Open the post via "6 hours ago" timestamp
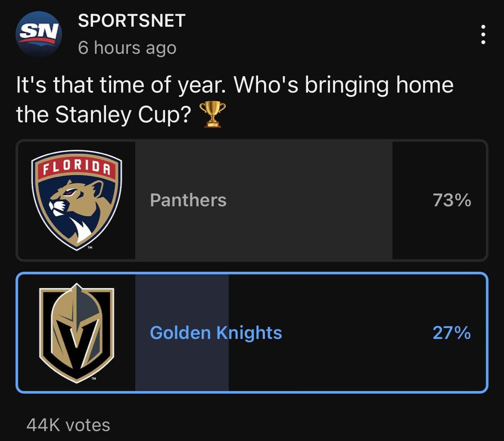 127,48
